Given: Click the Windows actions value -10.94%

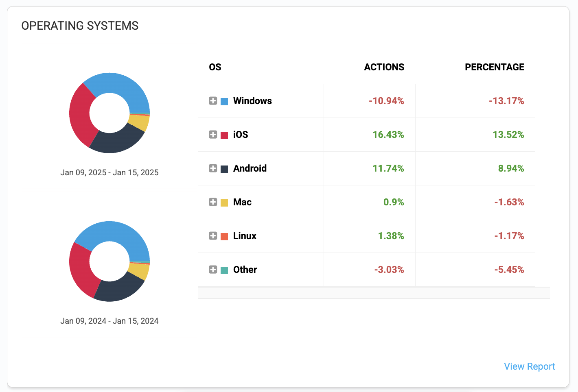Looking at the screenshot, I should (x=386, y=101).
